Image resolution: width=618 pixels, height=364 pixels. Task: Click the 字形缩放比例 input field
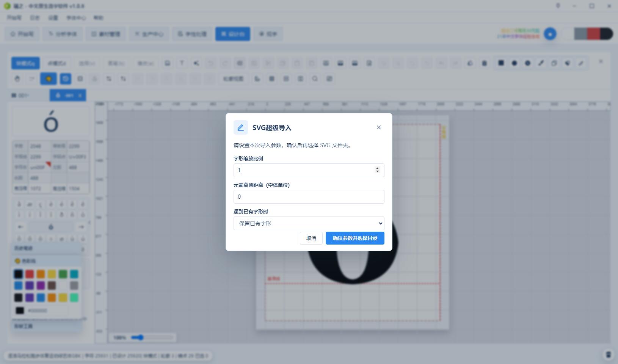(309, 170)
